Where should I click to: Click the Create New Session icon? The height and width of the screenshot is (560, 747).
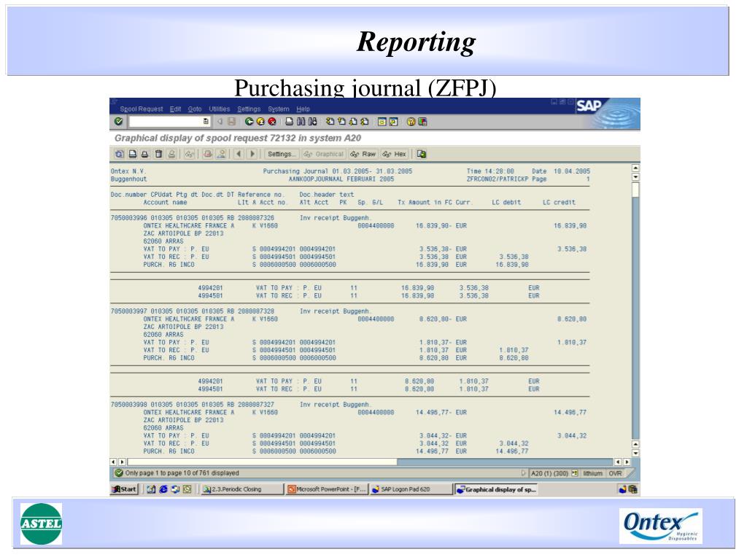382,122
